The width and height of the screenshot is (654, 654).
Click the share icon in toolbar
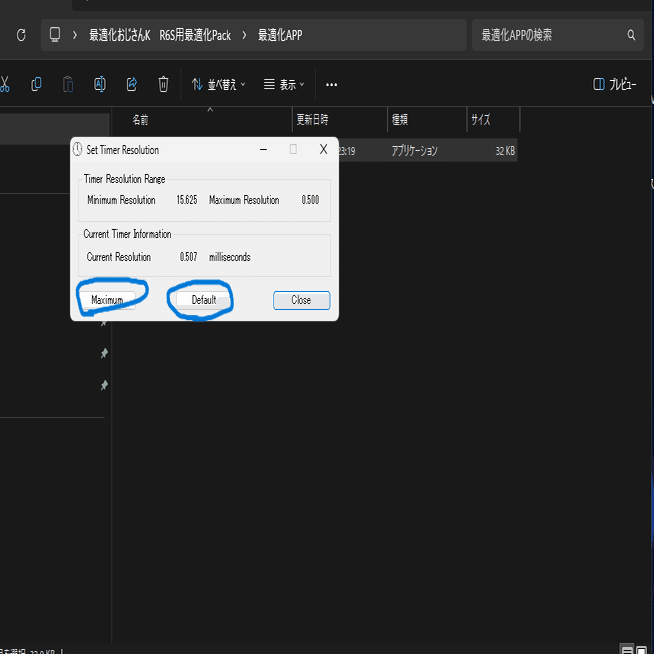pos(132,84)
